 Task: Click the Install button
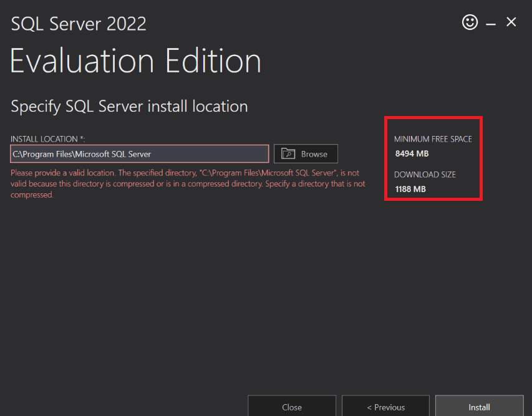479,406
